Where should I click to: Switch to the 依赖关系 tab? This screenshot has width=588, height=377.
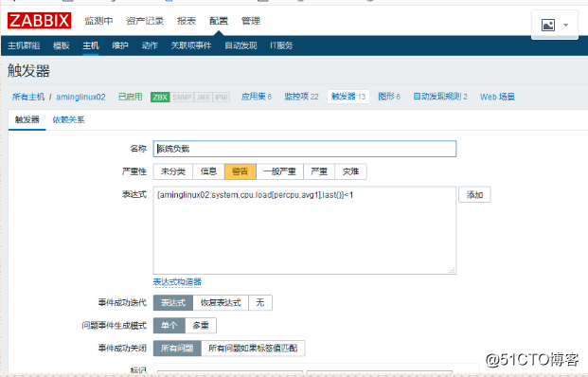tap(68, 119)
